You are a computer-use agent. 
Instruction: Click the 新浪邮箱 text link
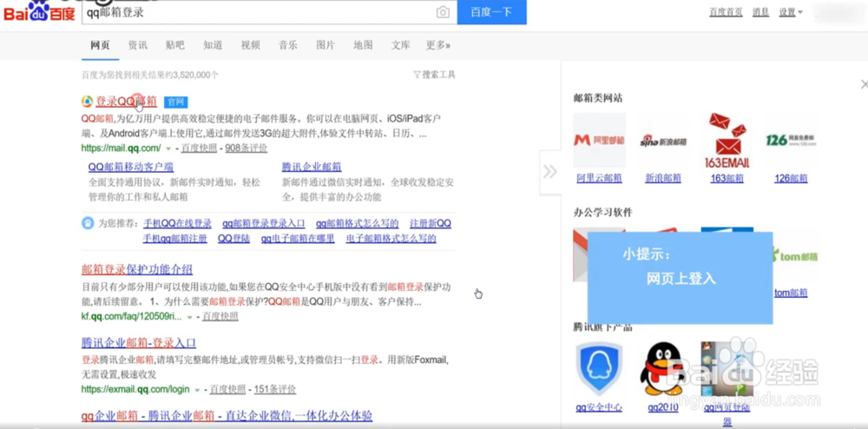(x=662, y=178)
